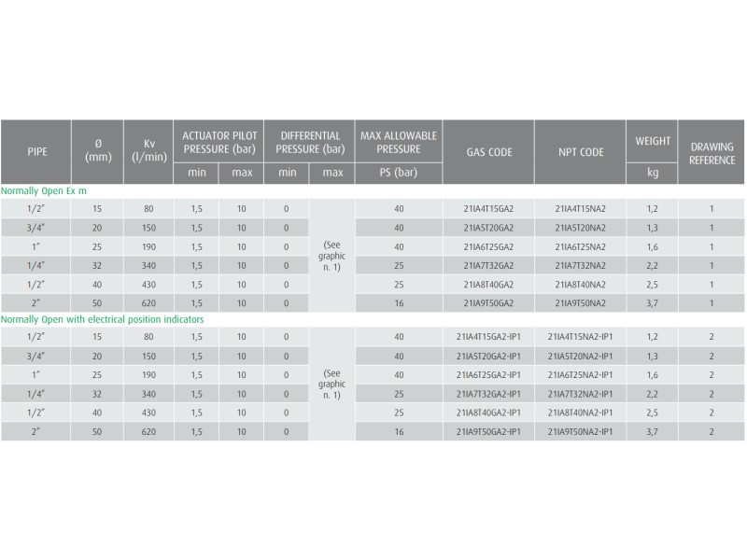This screenshot has height=560, width=747.
Task: Click the NPT CODE column header
Action: [x=580, y=152]
